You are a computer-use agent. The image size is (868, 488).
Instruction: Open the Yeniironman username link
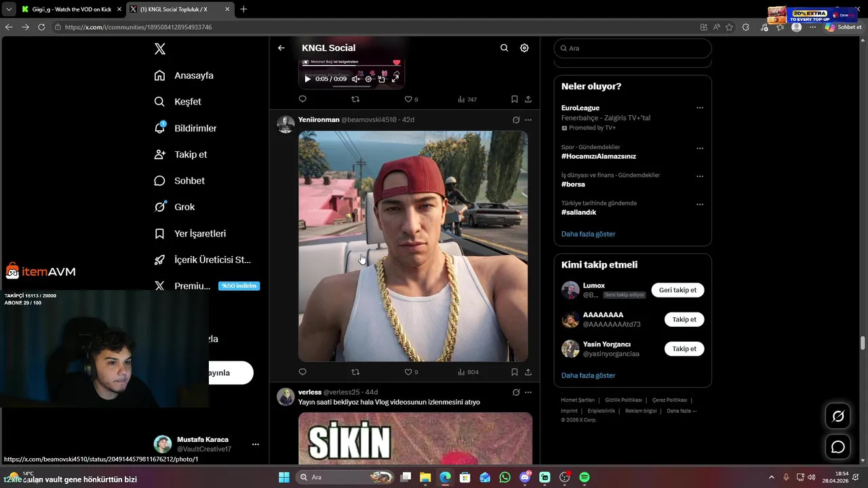pyautogui.click(x=319, y=119)
